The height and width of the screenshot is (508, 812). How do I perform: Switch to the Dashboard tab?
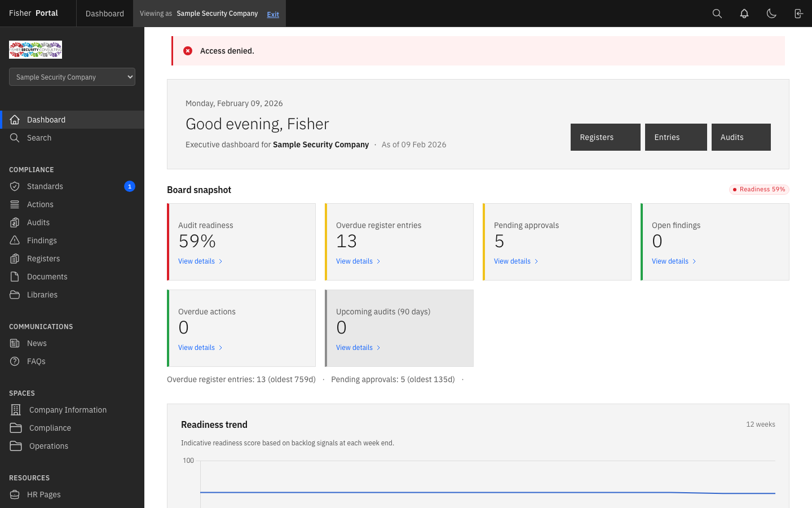coord(104,13)
